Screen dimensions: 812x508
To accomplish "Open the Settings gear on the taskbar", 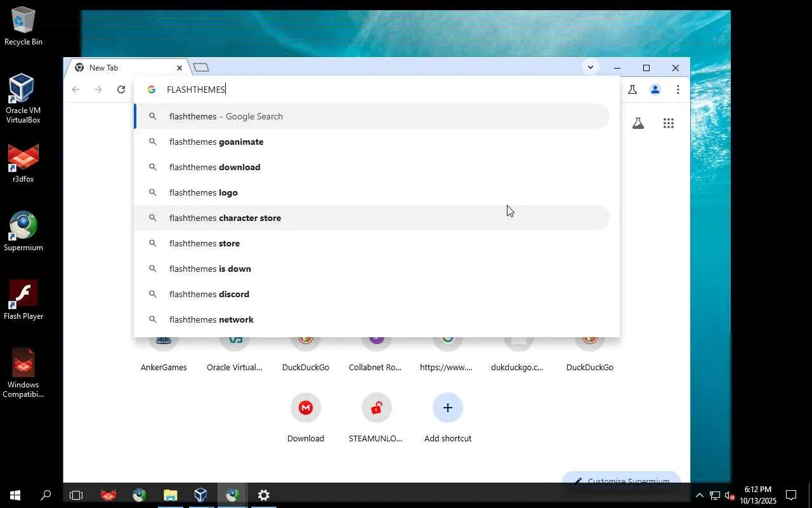I will 264,495.
